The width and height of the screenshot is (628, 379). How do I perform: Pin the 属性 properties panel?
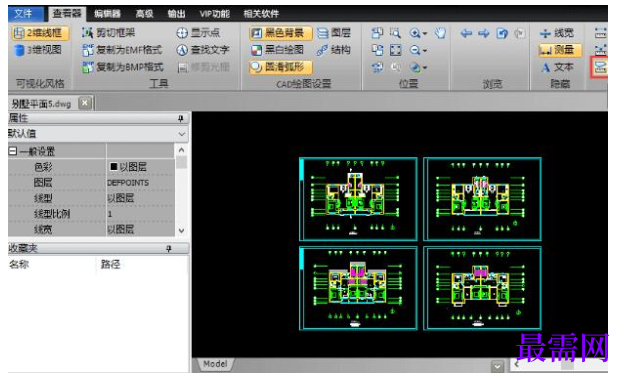click(x=181, y=118)
